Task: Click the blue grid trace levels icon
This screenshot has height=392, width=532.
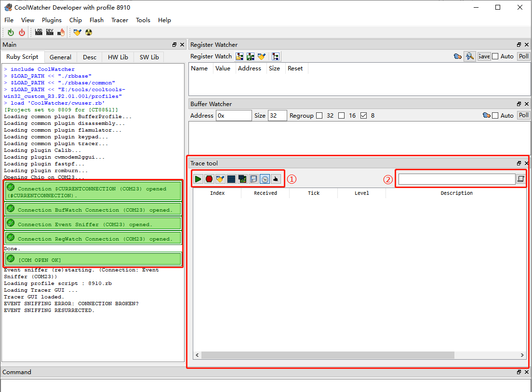Action: 231,179
